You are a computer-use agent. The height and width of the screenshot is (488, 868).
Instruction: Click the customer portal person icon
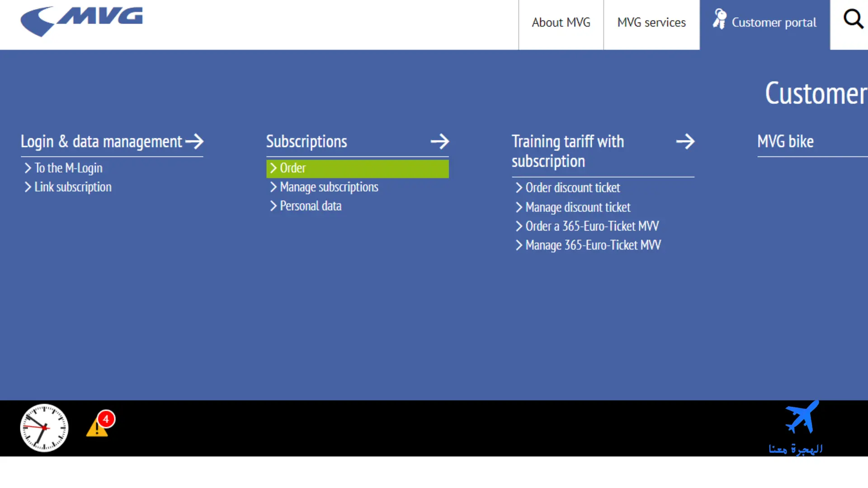(719, 19)
